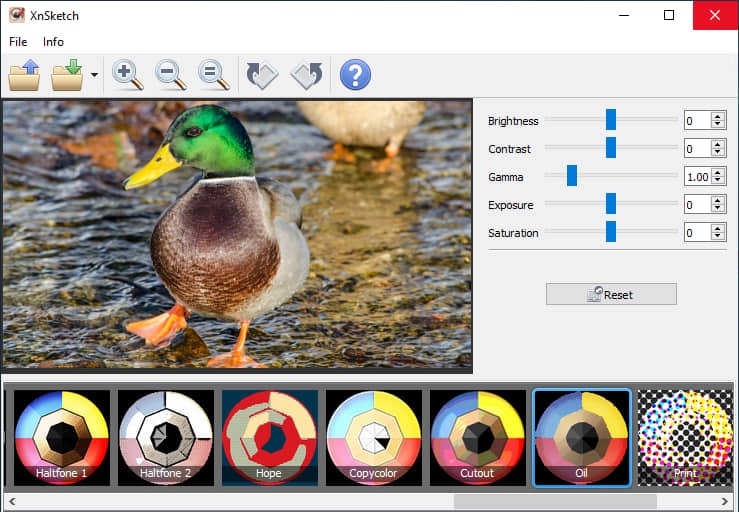This screenshot has height=512, width=739.
Task: Click the Open file folder icon
Action: pyautogui.click(x=24, y=75)
